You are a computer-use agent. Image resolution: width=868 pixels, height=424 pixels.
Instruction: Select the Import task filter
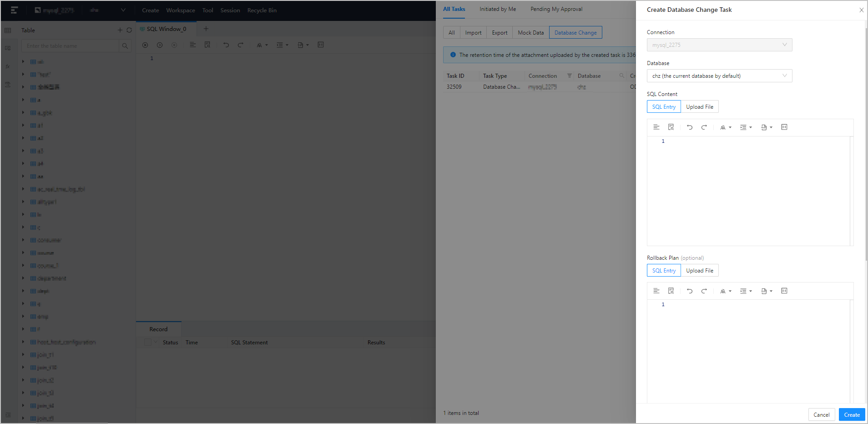(x=473, y=33)
